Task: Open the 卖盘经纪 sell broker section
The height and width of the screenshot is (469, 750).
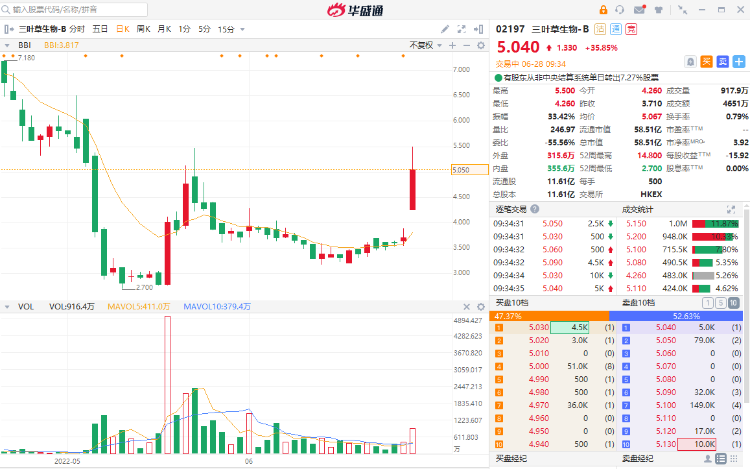Action: pos(638,459)
